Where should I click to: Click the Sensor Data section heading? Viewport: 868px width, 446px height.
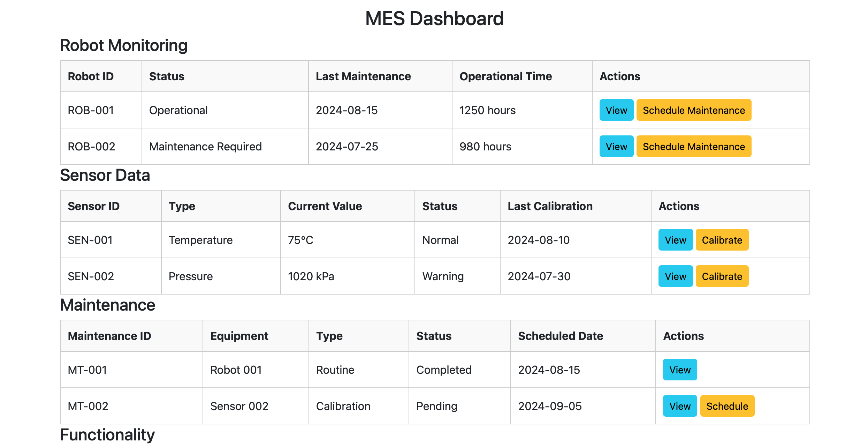pyautogui.click(x=105, y=176)
